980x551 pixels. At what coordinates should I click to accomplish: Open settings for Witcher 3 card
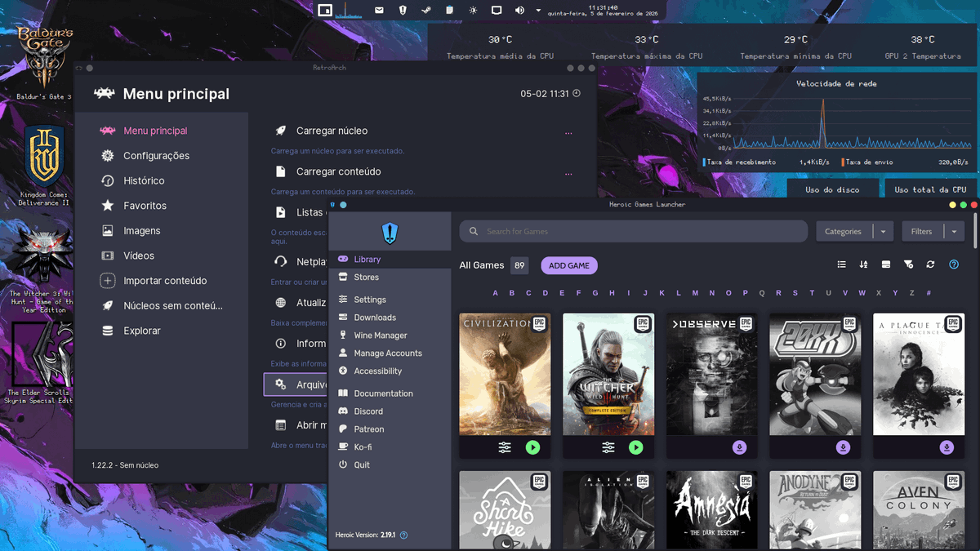(x=608, y=447)
